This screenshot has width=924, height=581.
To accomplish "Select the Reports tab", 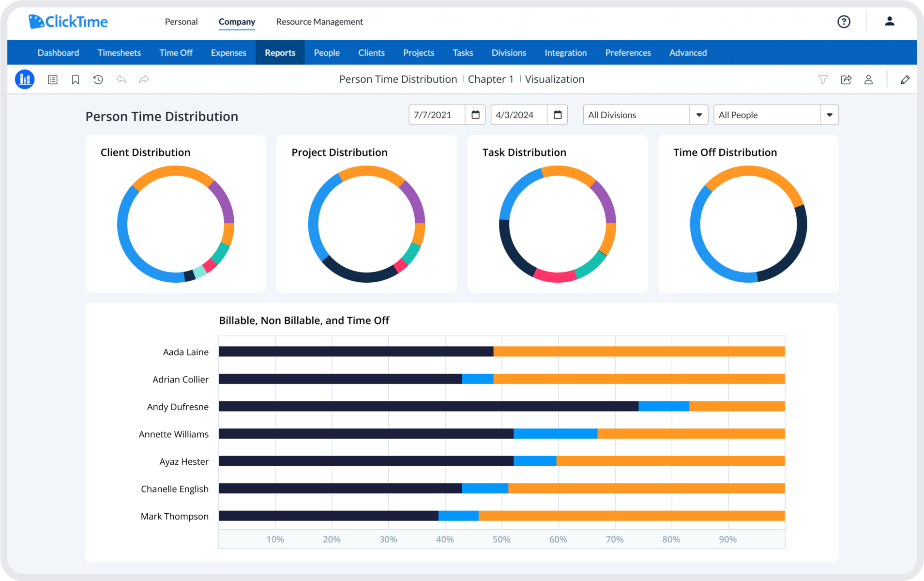I will coord(280,53).
